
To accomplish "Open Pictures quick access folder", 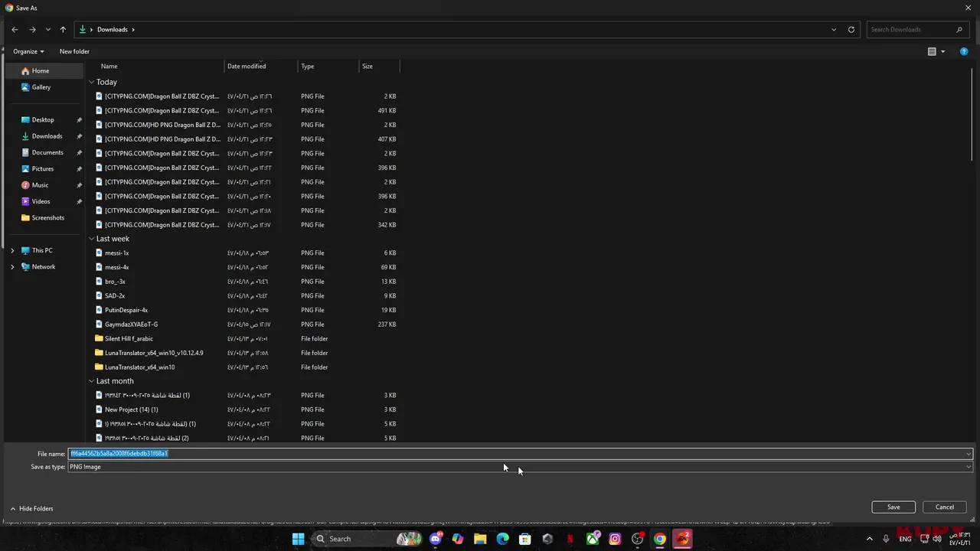I will (x=43, y=168).
